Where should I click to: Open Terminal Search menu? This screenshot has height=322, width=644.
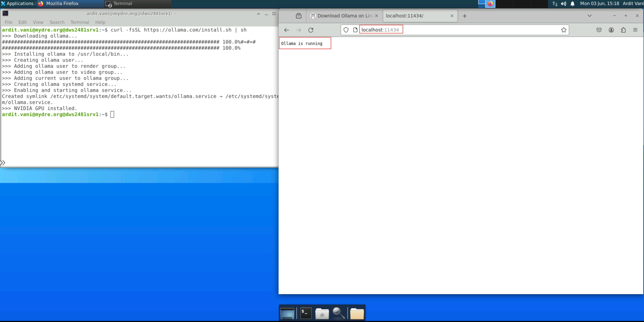[57, 22]
